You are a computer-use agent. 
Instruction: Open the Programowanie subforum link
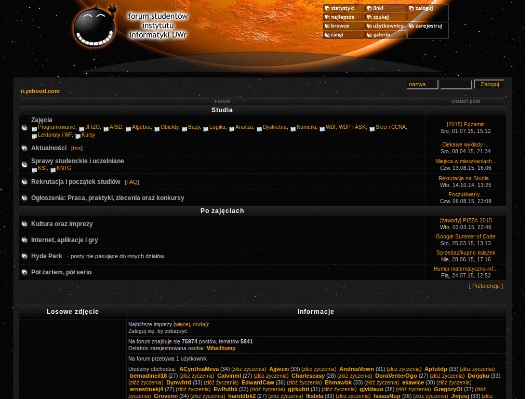(x=57, y=127)
